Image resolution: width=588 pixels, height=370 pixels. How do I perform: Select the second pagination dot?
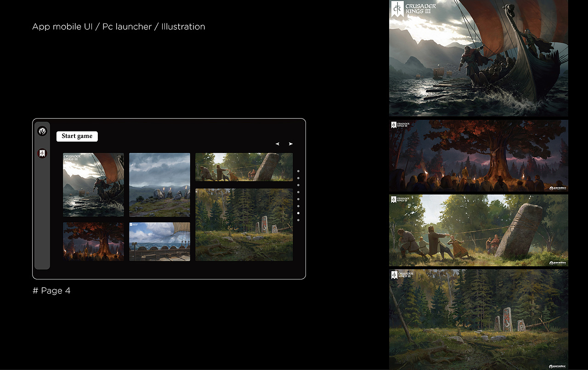(298, 178)
